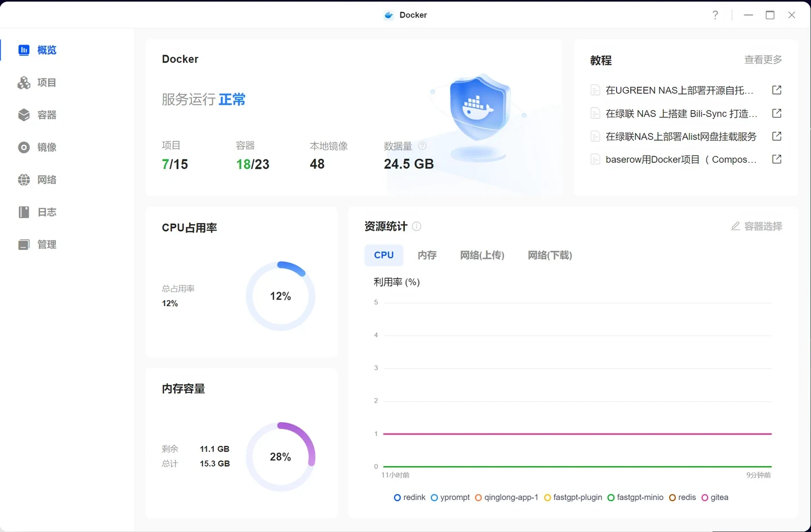Click the 数据量 help tooltip icon
The image size is (811, 532).
point(422,146)
